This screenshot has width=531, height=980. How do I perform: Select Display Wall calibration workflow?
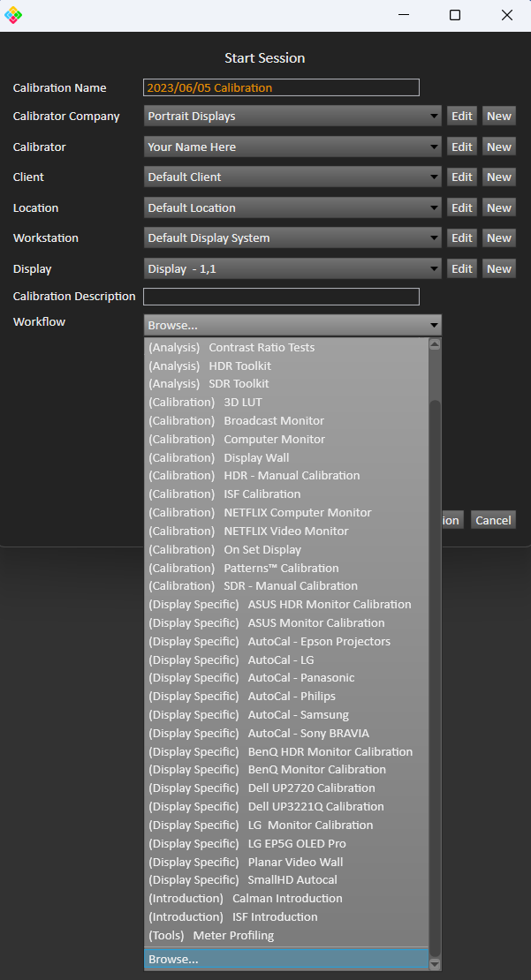(x=286, y=457)
